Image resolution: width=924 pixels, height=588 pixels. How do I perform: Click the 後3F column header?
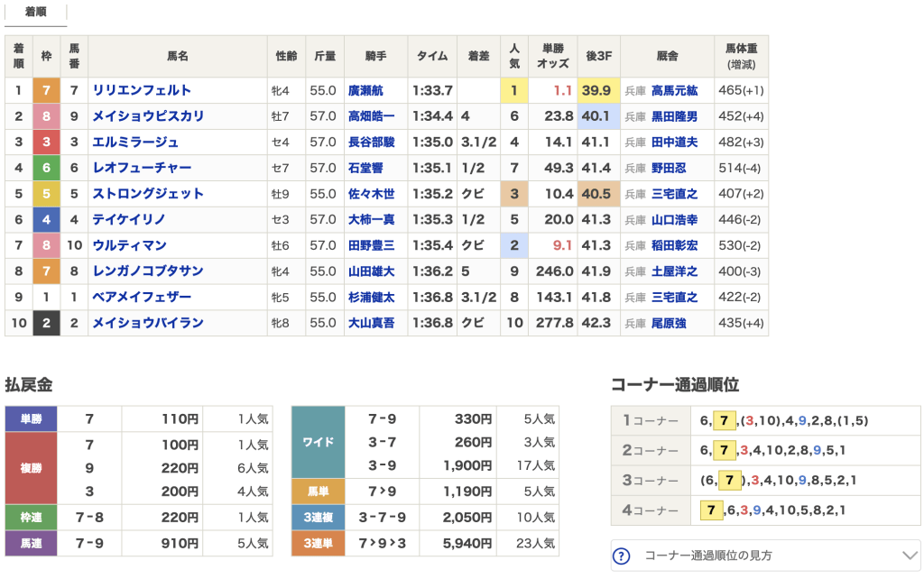(599, 57)
